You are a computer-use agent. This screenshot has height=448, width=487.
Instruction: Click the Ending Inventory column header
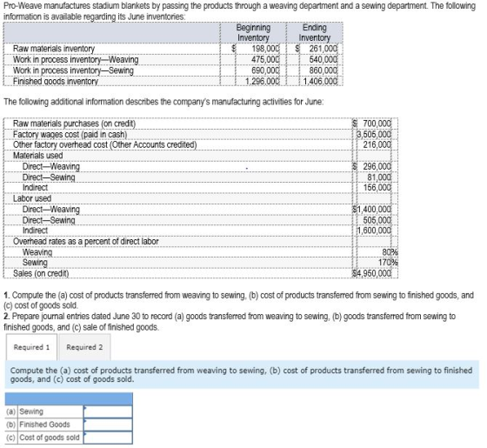(x=315, y=33)
